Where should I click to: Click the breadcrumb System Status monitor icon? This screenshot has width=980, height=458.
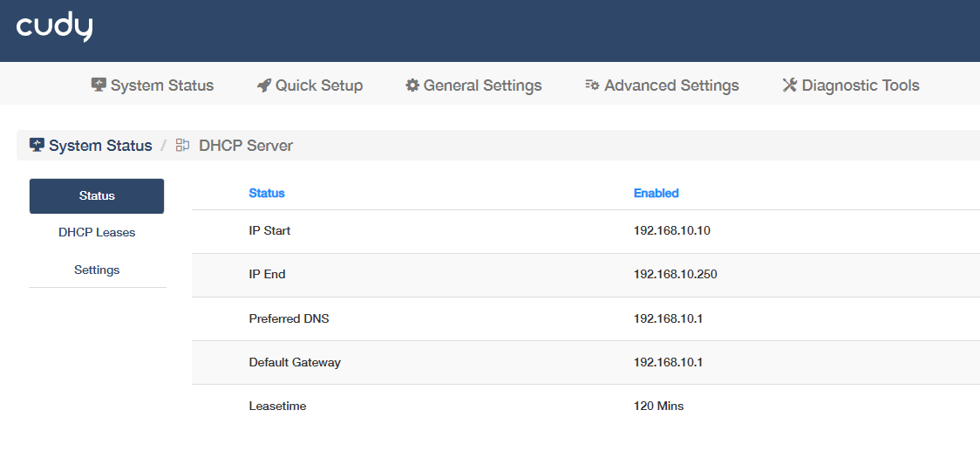37,145
